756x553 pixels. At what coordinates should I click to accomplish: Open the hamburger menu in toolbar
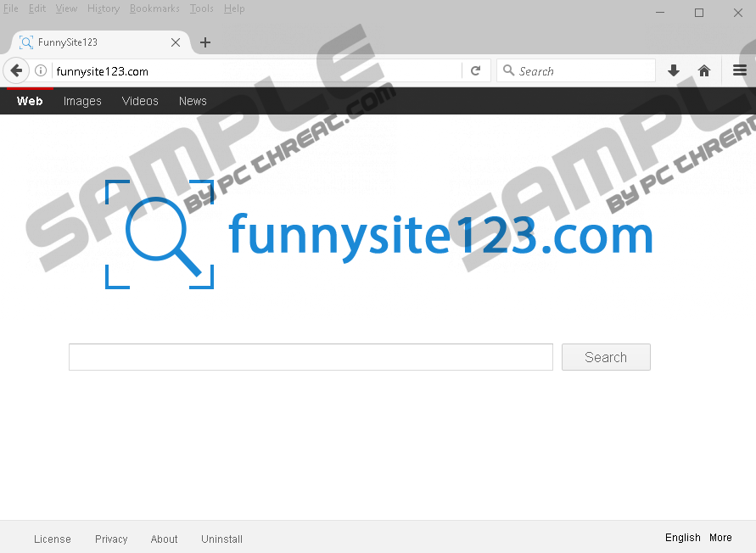(x=740, y=71)
